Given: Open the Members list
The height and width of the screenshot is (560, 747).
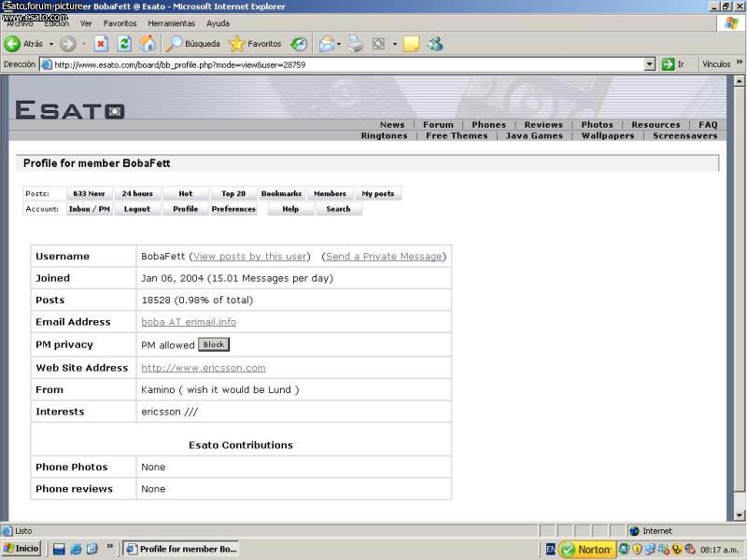Looking at the screenshot, I should pyautogui.click(x=330, y=193).
